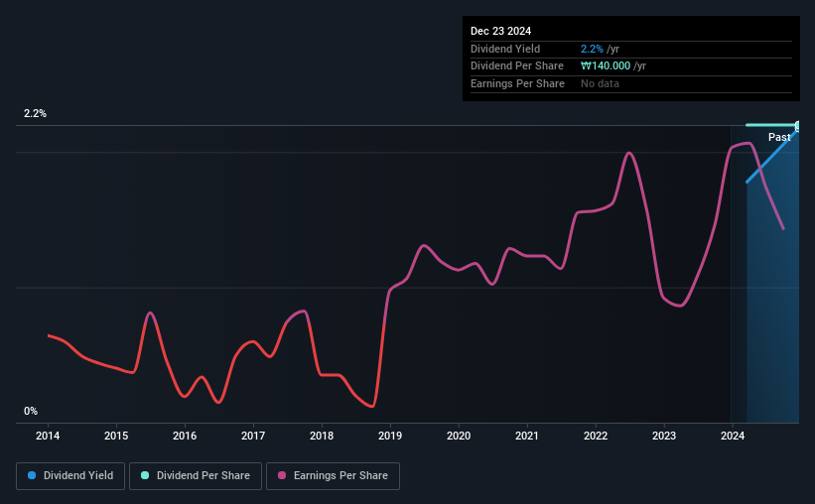This screenshot has width=815, height=504.
Task: Toggle the Dividend Per Share legend series
Action: pos(196,476)
